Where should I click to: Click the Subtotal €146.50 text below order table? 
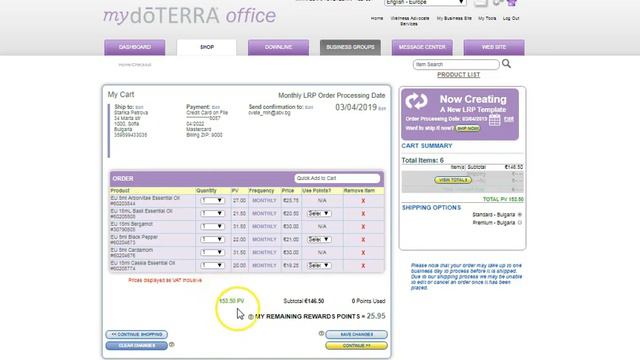(304, 301)
